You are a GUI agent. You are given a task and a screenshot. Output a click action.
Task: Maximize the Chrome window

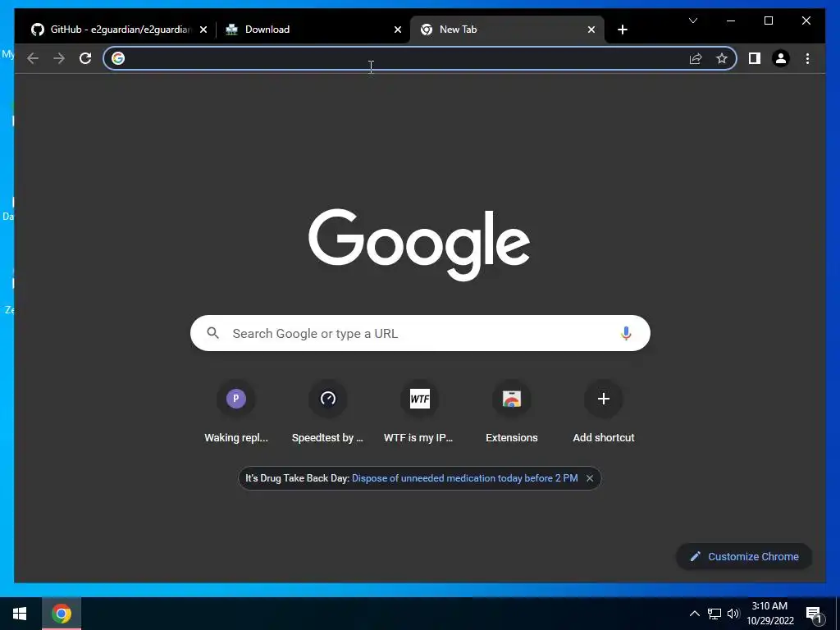pos(768,21)
